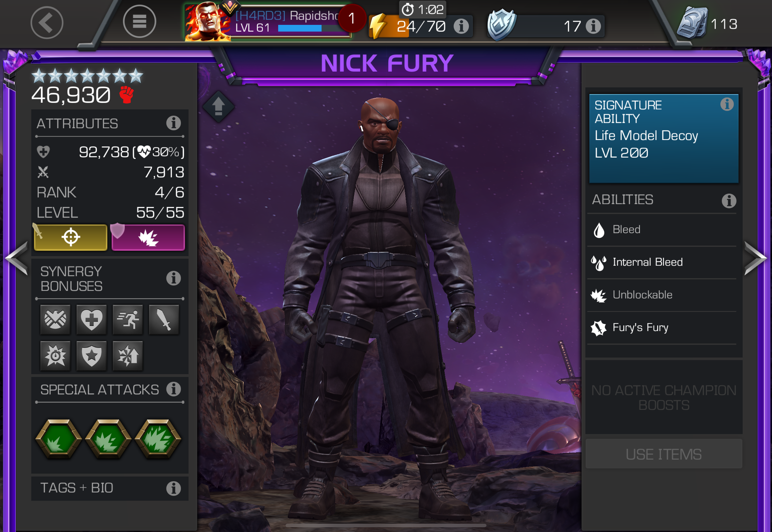Show the previous champion with the left arrow
This screenshot has width=772, height=532.
coord(17,258)
